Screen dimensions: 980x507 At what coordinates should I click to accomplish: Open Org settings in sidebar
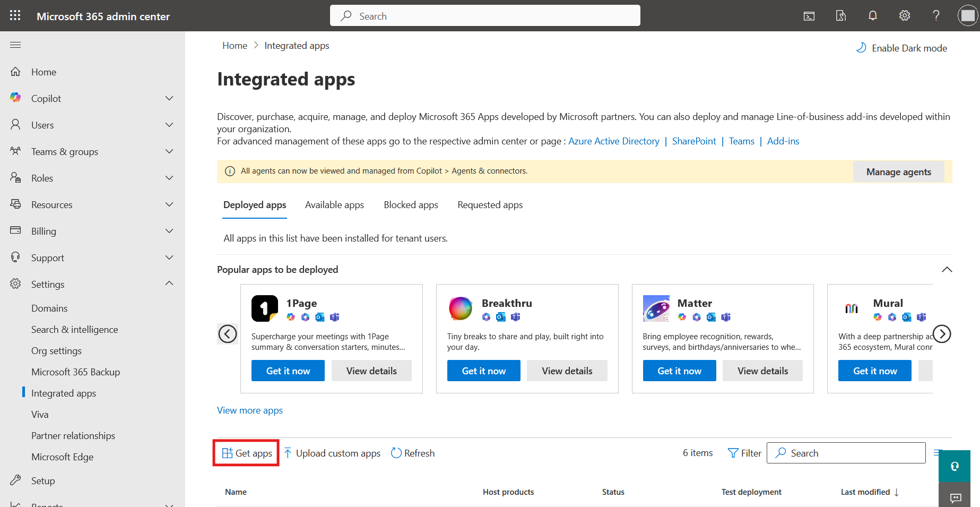(x=56, y=351)
